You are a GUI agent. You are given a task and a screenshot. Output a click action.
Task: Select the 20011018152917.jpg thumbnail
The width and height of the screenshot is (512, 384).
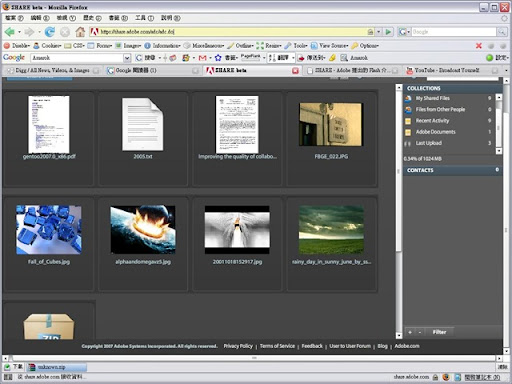pos(237,229)
